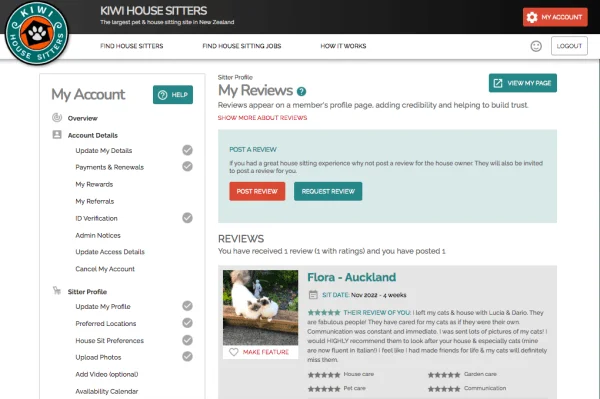The height and width of the screenshot is (399, 600).
Task: Click the checkmark next to ID Verification
Action: click(x=187, y=218)
